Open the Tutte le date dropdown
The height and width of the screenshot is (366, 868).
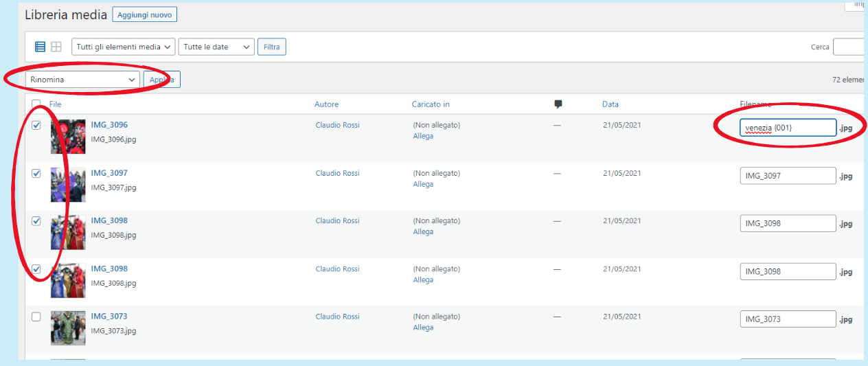(x=216, y=47)
